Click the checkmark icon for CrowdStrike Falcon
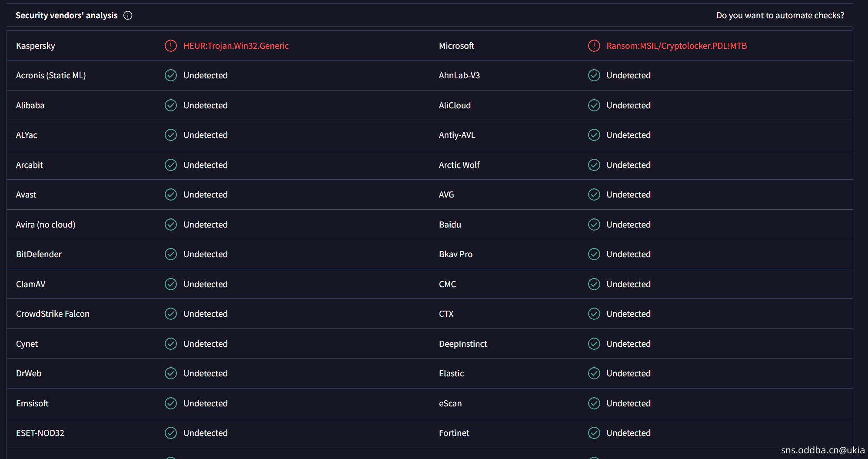 point(171,314)
